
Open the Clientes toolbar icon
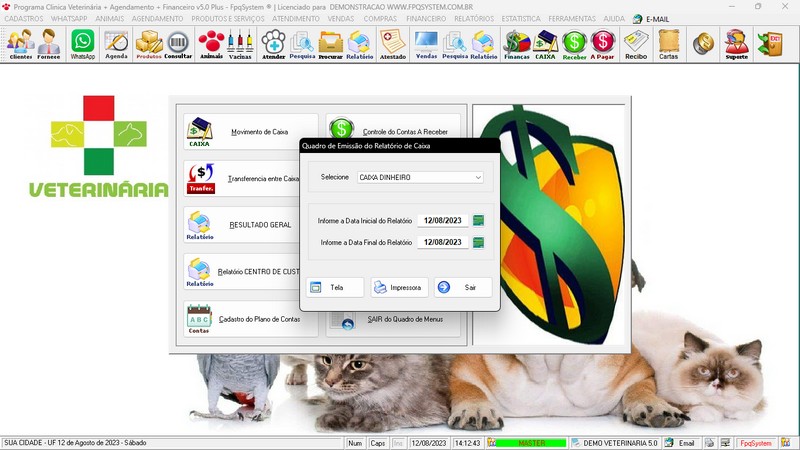[21, 44]
